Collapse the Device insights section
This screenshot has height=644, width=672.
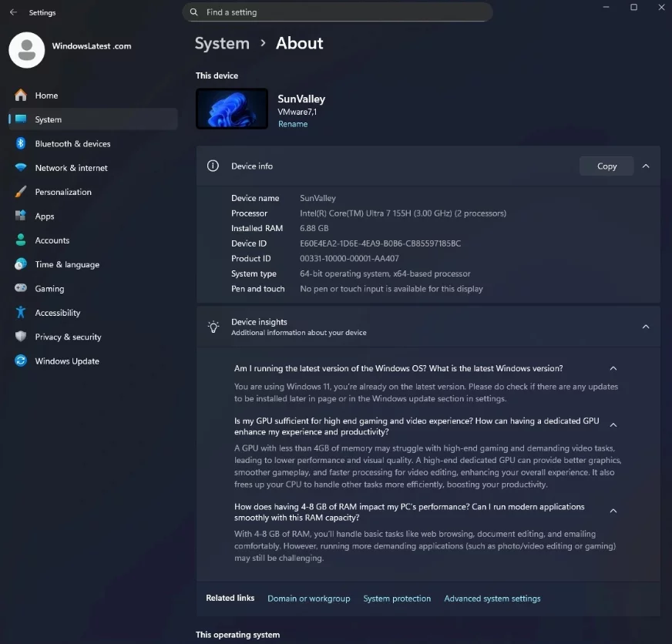tap(646, 327)
